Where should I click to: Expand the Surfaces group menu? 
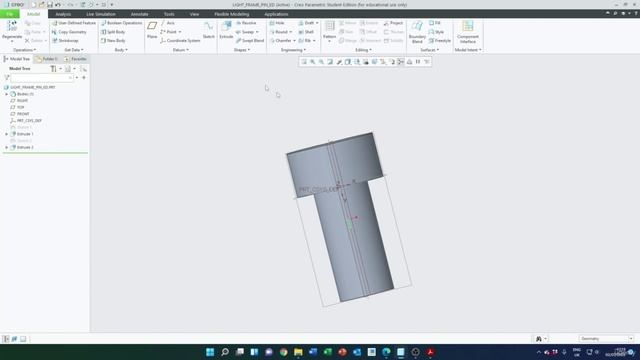click(x=429, y=50)
